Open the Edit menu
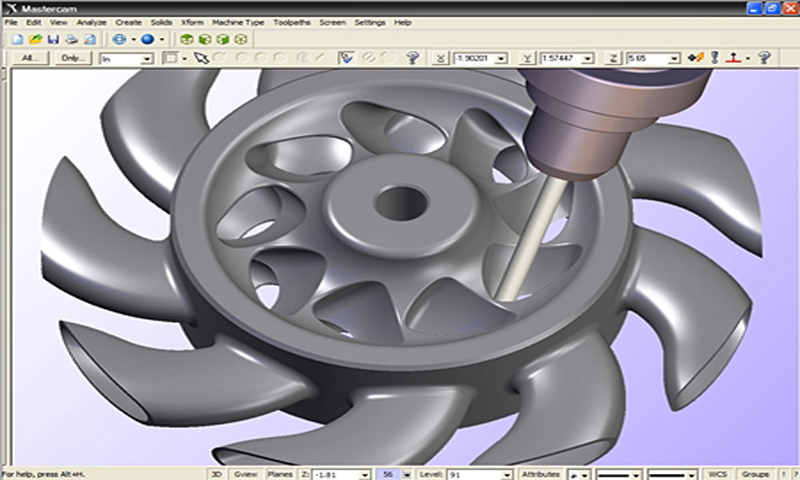The image size is (800, 480). point(34,22)
